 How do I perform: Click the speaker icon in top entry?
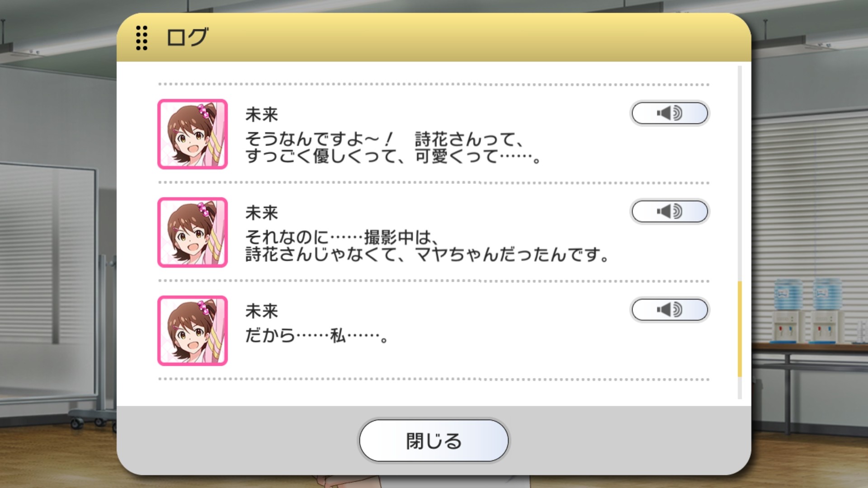[x=670, y=113]
